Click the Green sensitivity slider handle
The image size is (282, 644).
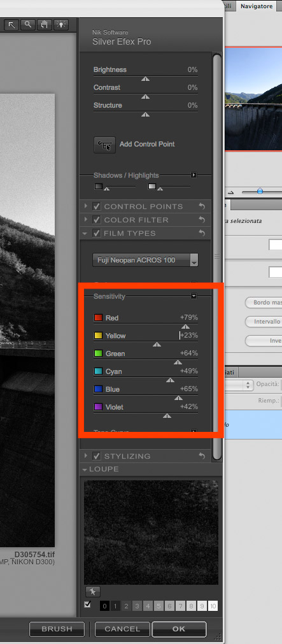pyautogui.click(x=178, y=362)
